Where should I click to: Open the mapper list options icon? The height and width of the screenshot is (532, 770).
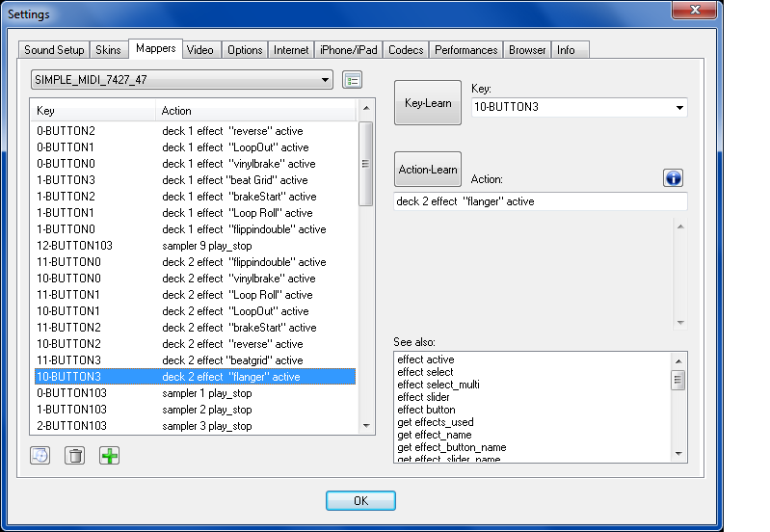353,80
